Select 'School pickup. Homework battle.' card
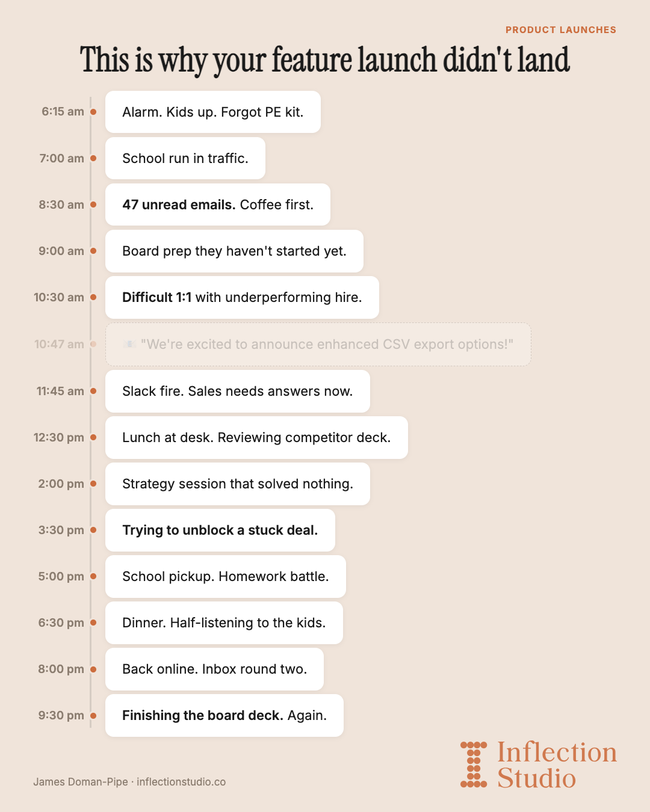 point(226,576)
